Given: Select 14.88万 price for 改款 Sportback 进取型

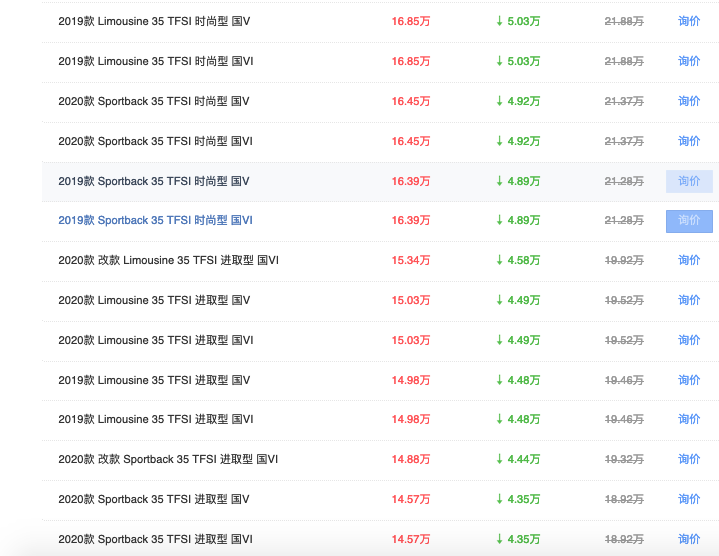Looking at the screenshot, I should click(411, 459).
